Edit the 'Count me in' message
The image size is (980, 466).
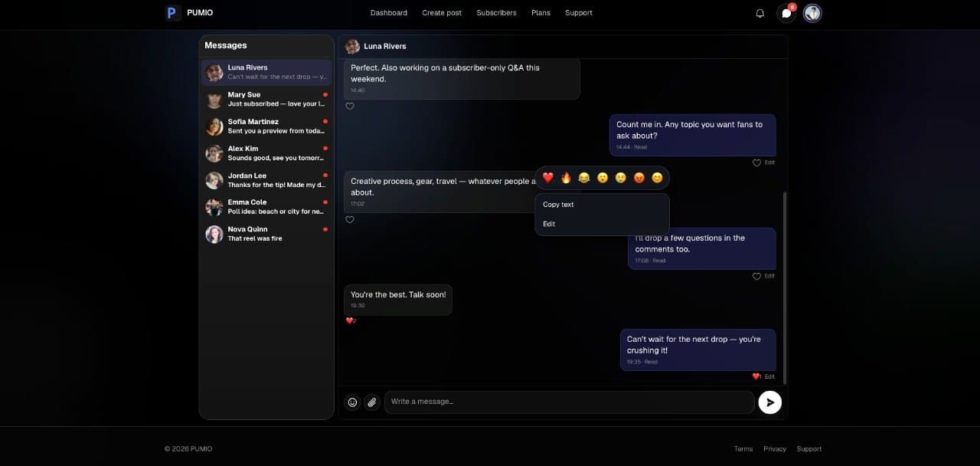tap(769, 162)
